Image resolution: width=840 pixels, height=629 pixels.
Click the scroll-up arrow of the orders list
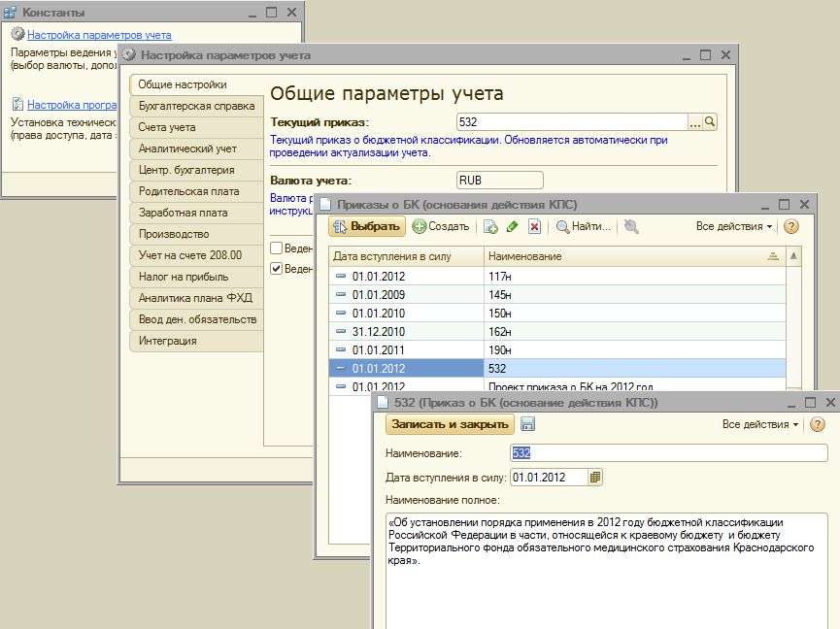click(793, 256)
